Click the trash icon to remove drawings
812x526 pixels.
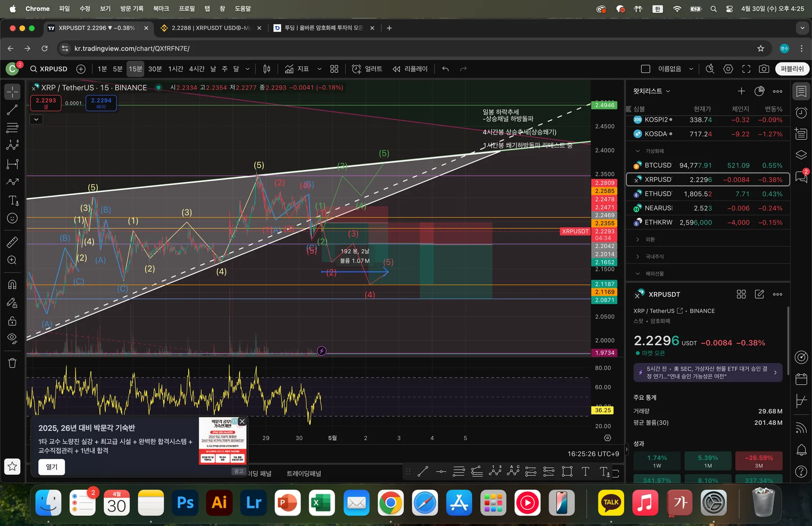(12, 363)
